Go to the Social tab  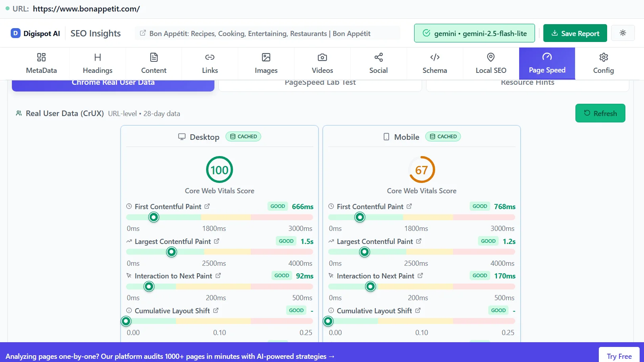coord(378,64)
